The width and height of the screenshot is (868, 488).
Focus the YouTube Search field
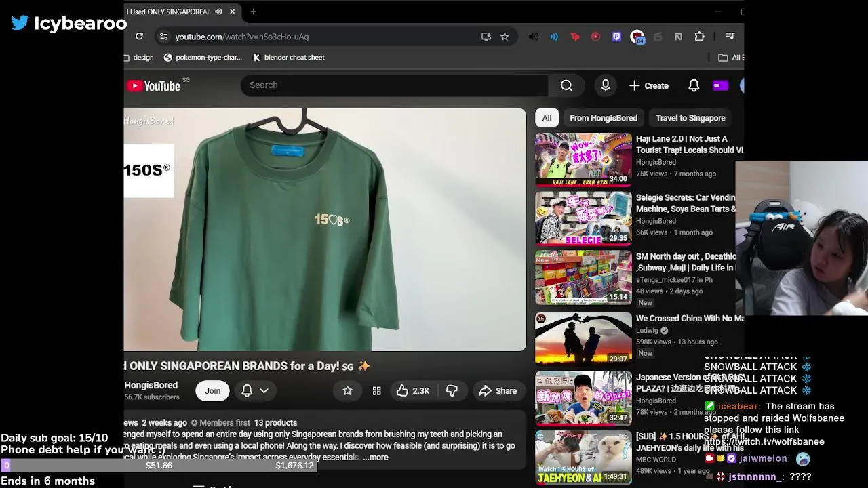coord(394,85)
